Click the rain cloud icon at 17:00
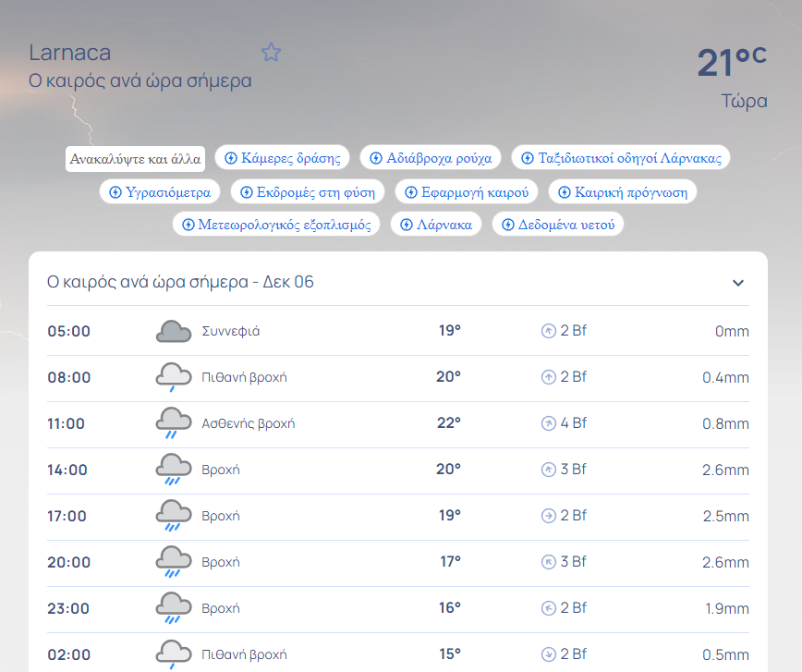802x672 pixels. click(174, 516)
